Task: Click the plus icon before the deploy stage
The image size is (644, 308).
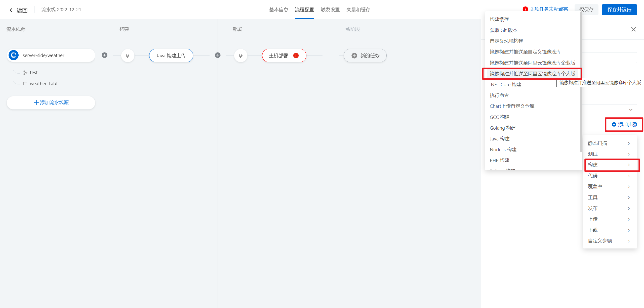Action: (218, 55)
